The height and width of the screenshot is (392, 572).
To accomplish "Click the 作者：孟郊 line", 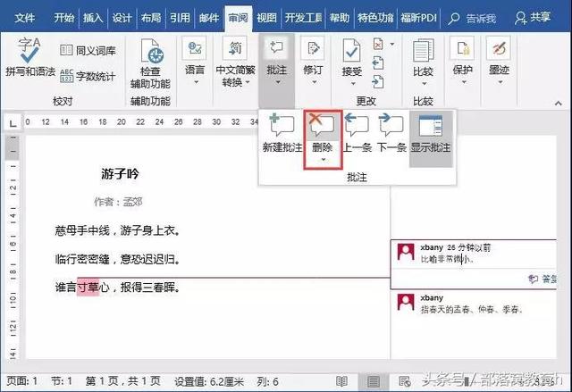I will pyautogui.click(x=118, y=202).
